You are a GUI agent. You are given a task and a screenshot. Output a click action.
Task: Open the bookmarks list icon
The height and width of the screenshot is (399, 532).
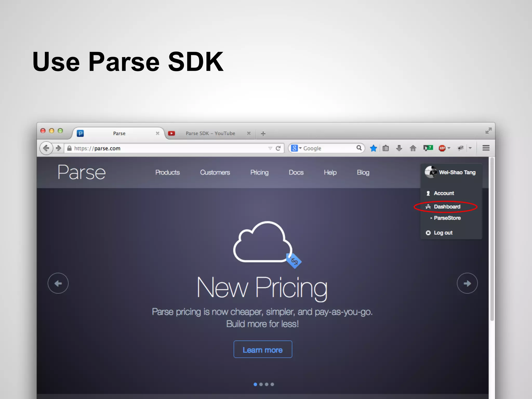[386, 148]
